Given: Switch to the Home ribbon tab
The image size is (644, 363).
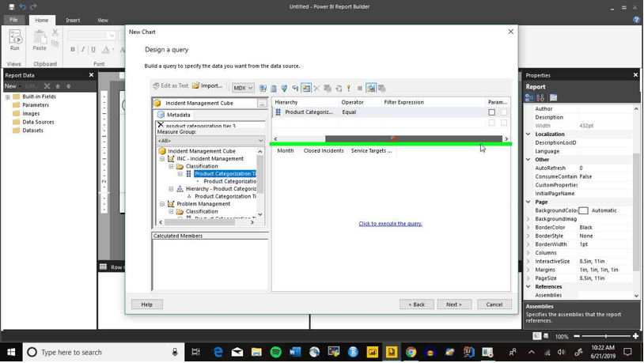Looking at the screenshot, I should click(x=41, y=20).
